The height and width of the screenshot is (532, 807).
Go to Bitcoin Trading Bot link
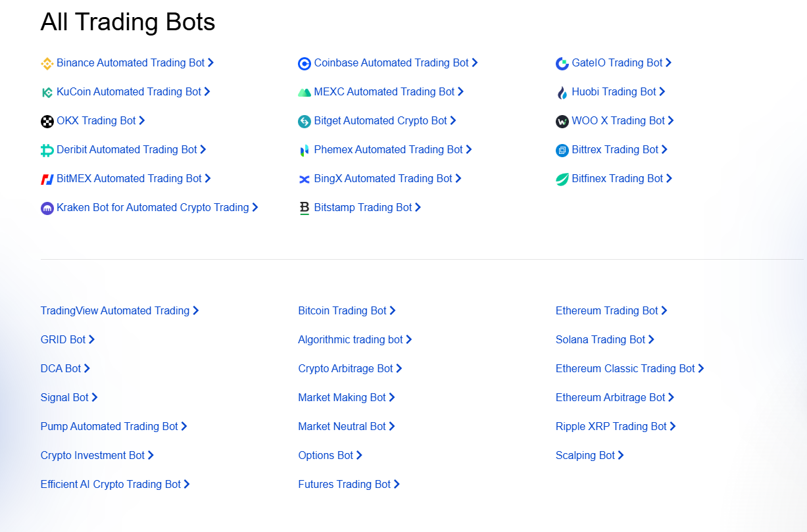pyautogui.click(x=347, y=311)
